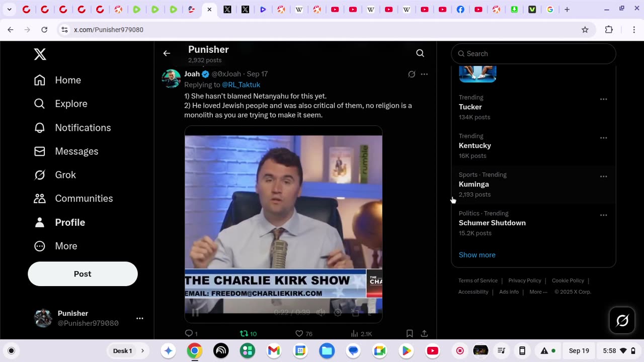This screenshot has width=644, height=362.
Task: View post analytics showing 2.1K
Action: pyautogui.click(x=361, y=333)
